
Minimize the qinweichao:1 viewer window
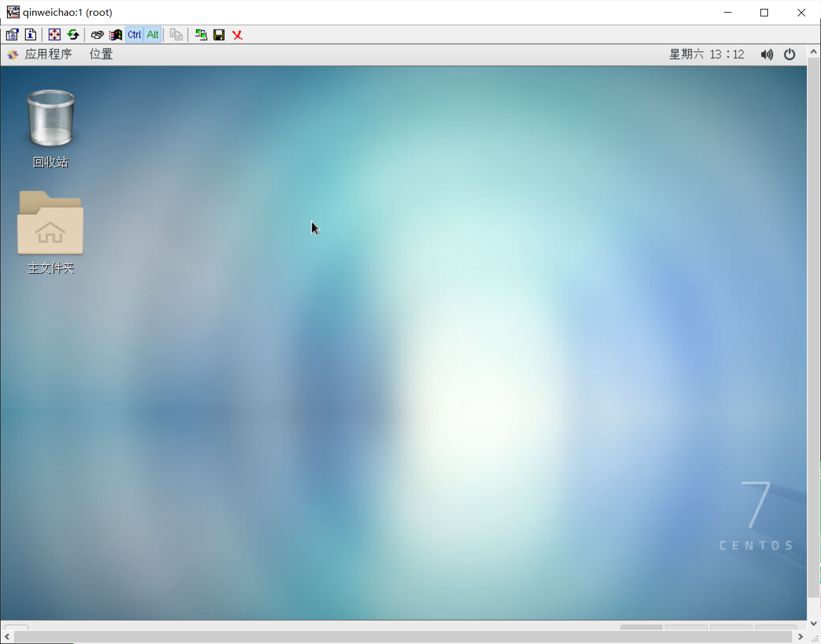pyautogui.click(x=728, y=13)
